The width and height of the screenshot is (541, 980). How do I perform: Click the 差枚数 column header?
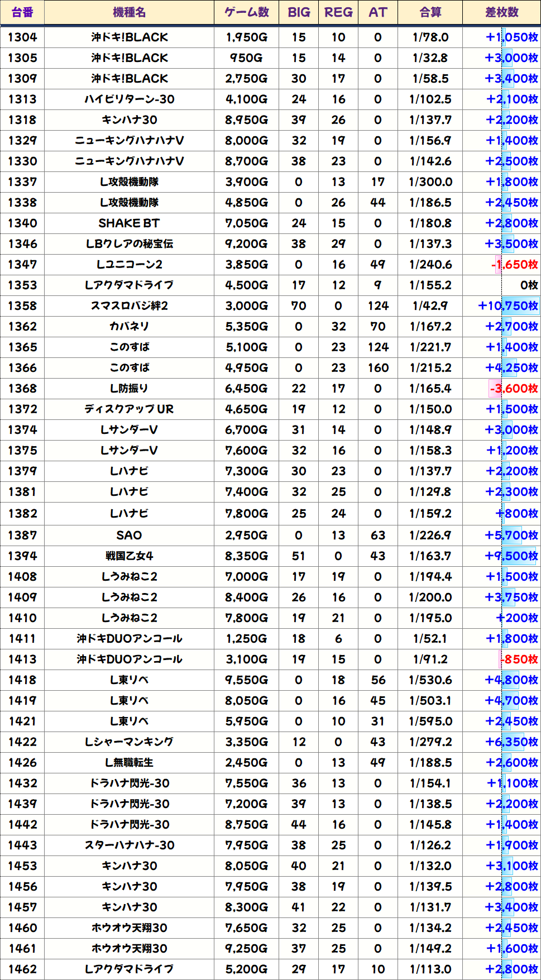[x=501, y=12]
